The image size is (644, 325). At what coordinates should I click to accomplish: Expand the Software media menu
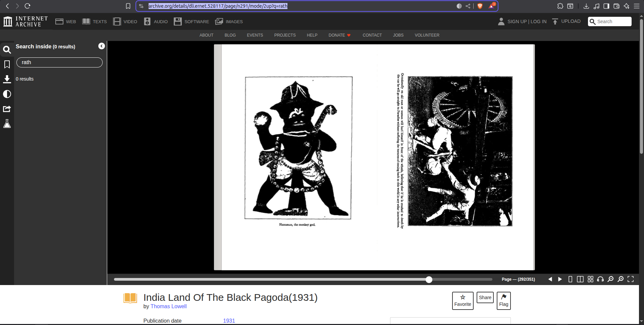click(192, 21)
